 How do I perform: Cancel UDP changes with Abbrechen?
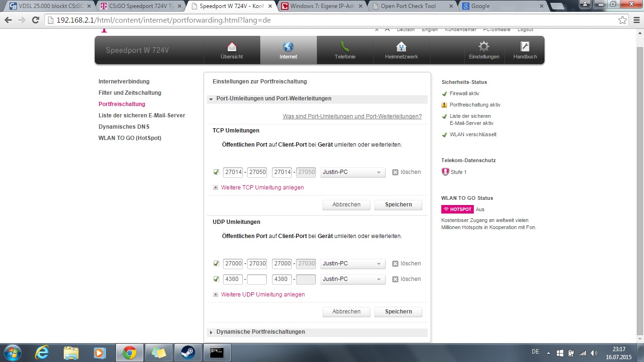pos(346,312)
